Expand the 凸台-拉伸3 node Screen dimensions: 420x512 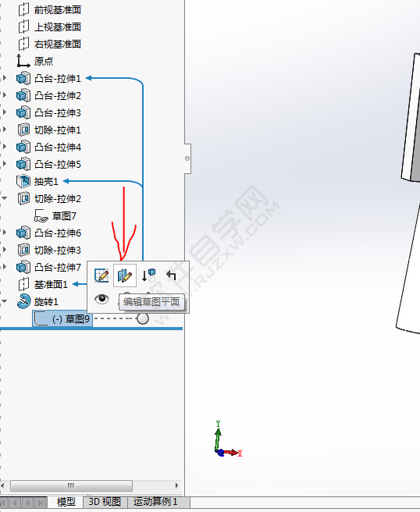click(5, 112)
